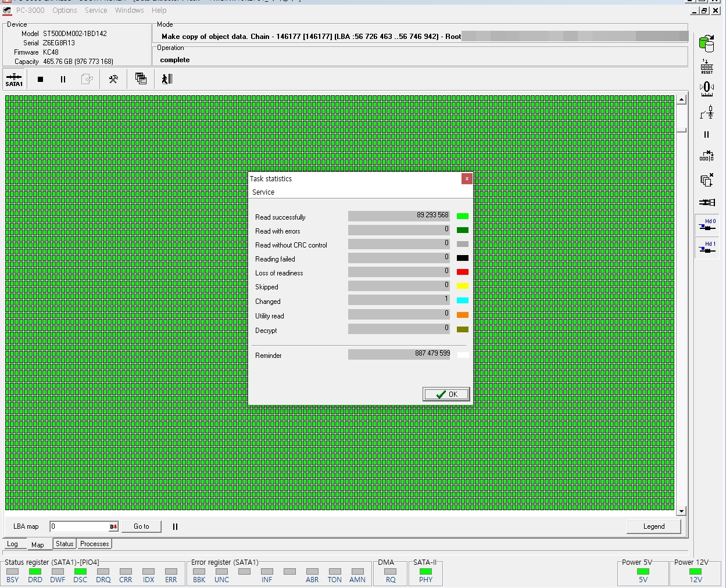Click the power switch circuit icon
The height and width of the screenshot is (588, 726).
(707, 112)
